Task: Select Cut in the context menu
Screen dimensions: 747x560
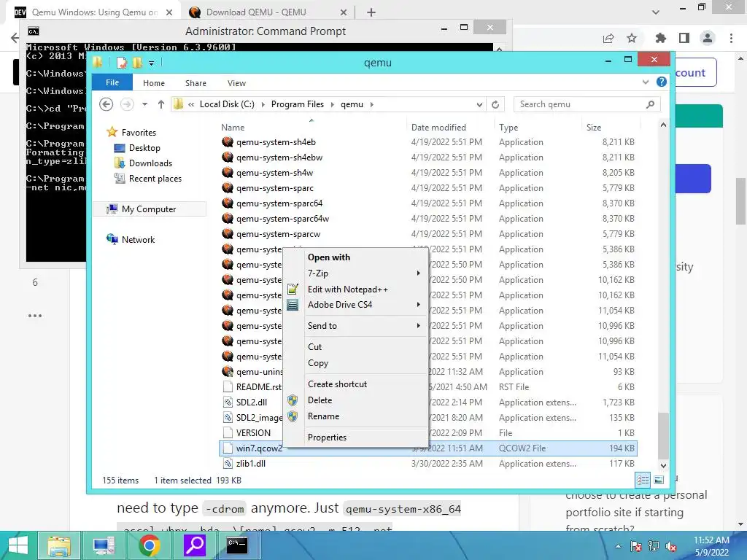Action: (x=315, y=346)
